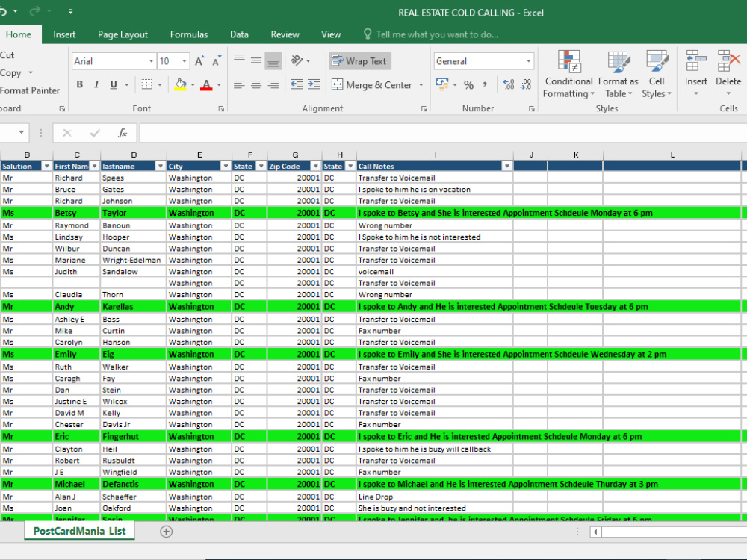Decrease Decimal places
Screen dimensions: 747x560
tap(525, 84)
